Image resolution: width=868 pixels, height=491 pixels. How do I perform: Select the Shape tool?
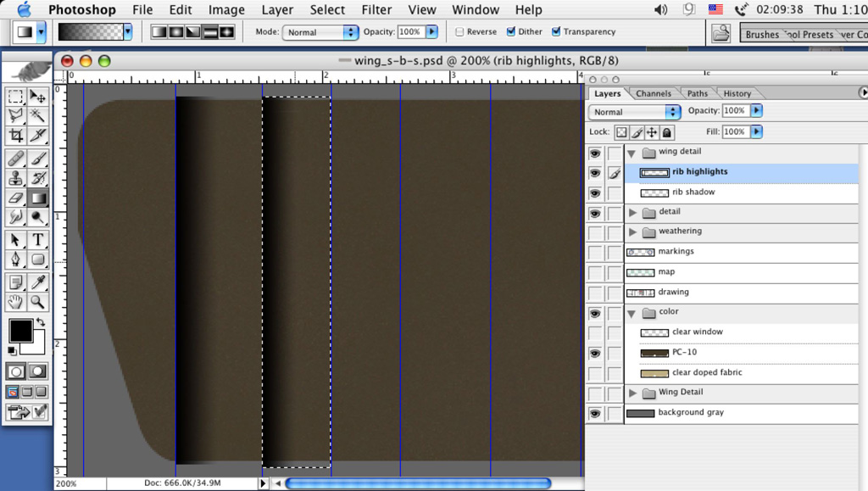pyautogui.click(x=37, y=259)
